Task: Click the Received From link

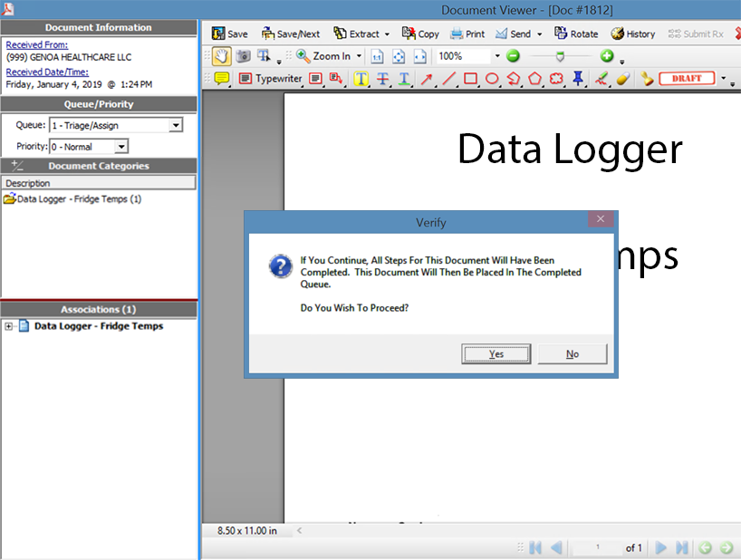Action: [37, 44]
